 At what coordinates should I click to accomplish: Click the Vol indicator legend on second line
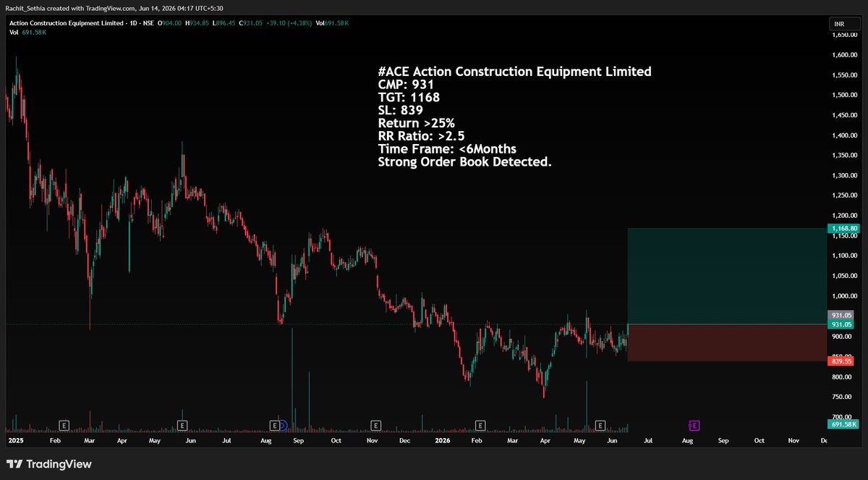click(27, 33)
